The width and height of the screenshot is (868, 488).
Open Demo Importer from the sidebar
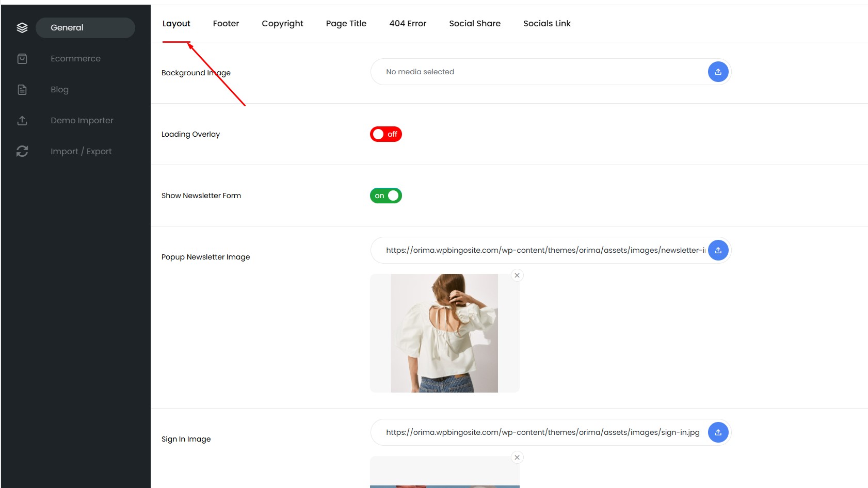coord(82,121)
